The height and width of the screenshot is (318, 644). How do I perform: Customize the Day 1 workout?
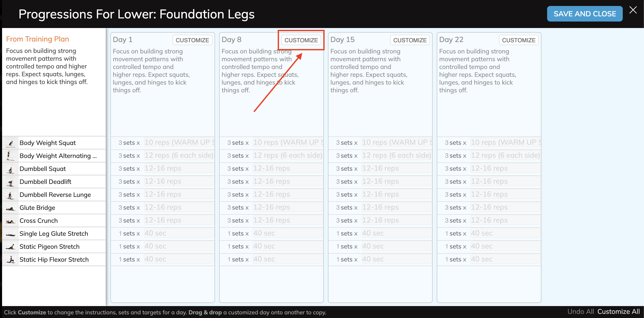(192, 40)
